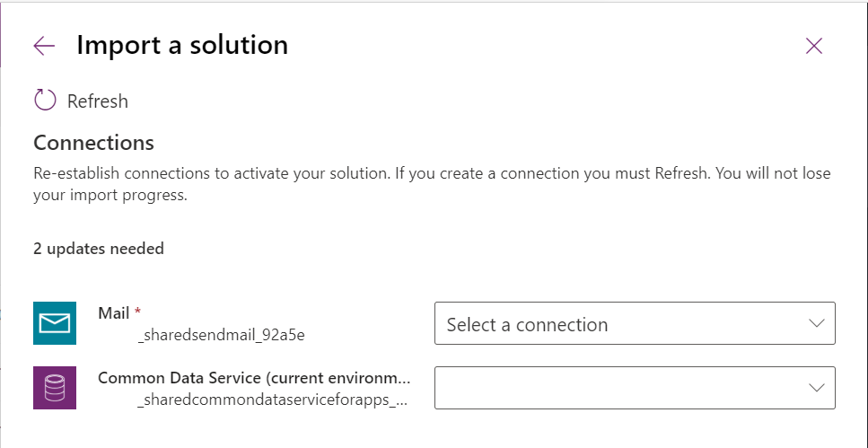Go back using the left arrow icon
This screenshot has width=868, height=448.
tap(44, 46)
